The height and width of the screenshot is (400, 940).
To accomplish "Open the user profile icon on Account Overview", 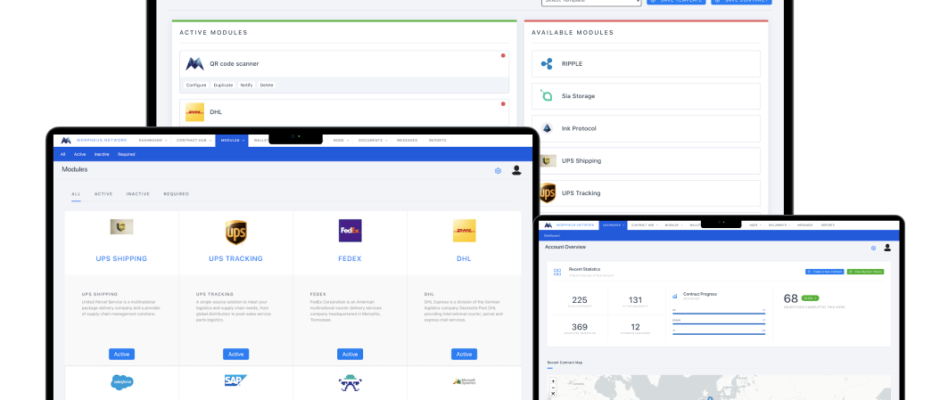I will 887,247.
